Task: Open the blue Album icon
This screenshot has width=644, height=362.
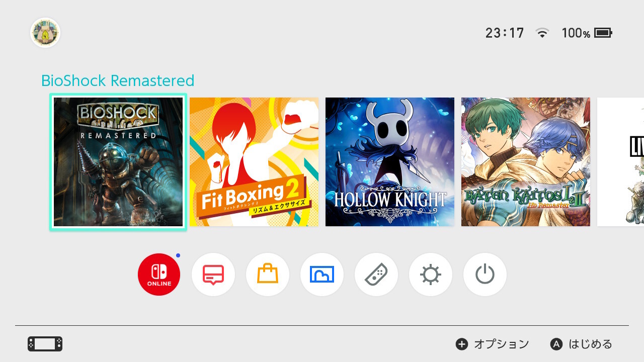Action: 322,275
